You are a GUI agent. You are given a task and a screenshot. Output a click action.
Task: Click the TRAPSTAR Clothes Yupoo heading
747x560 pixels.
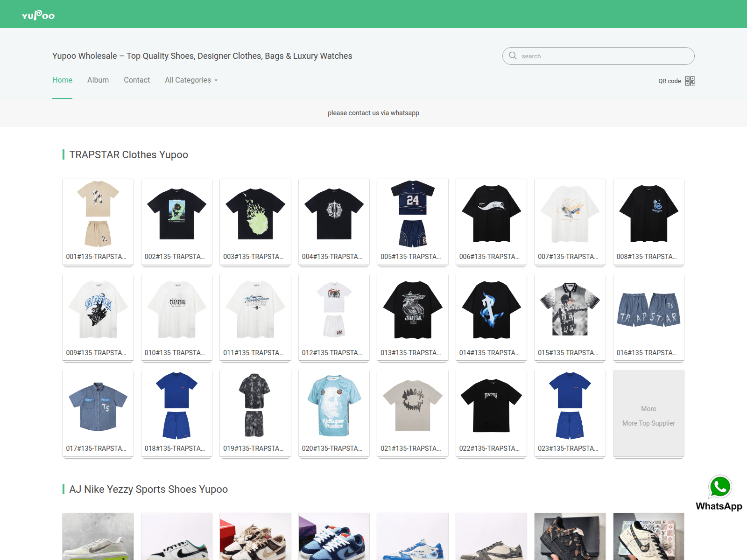[128, 154]
